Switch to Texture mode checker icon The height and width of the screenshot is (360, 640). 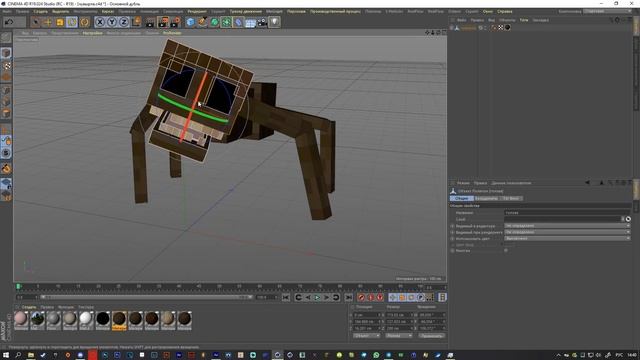tap(6, 65)
